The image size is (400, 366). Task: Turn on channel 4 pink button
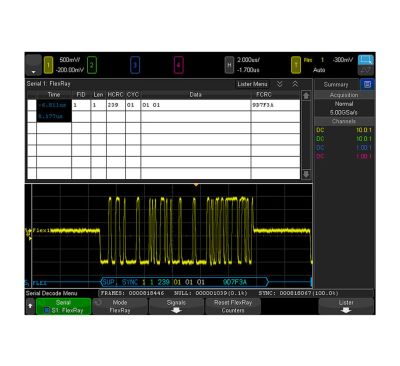coord(179,65)
